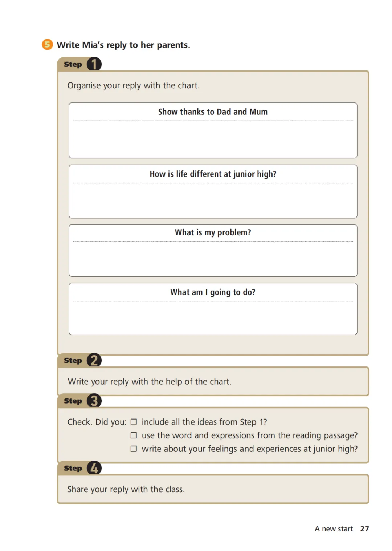
Task: Click the 'What am I going to do?' answer area
Action: tap(213, 318)
